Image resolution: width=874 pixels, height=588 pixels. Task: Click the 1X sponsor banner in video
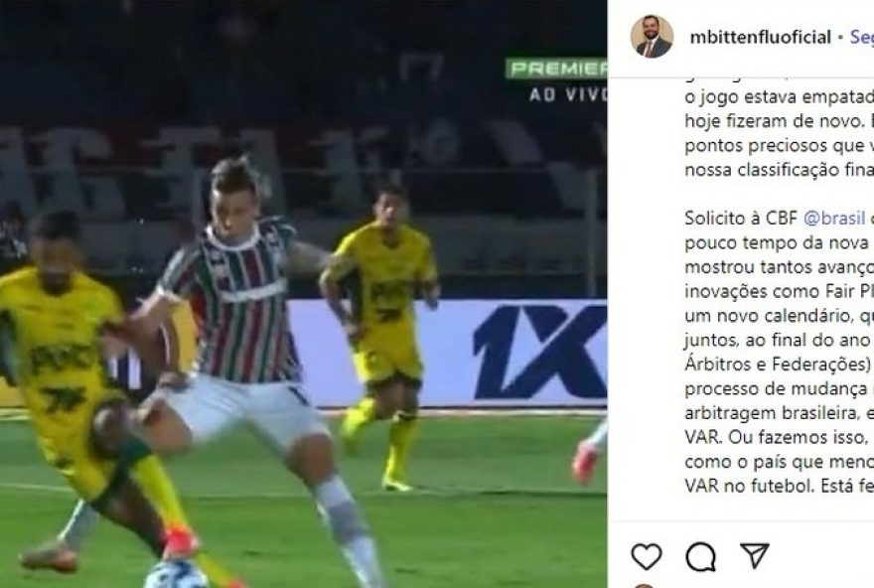coord(539,352)
